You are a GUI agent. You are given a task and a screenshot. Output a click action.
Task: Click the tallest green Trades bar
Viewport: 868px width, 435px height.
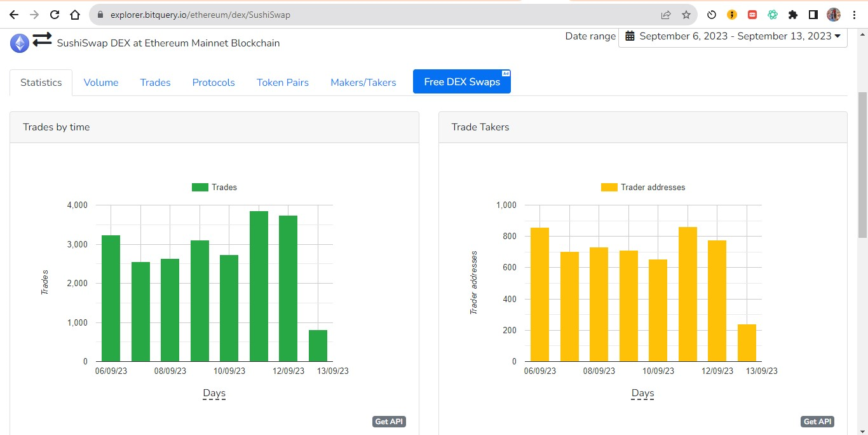(259, 286)
